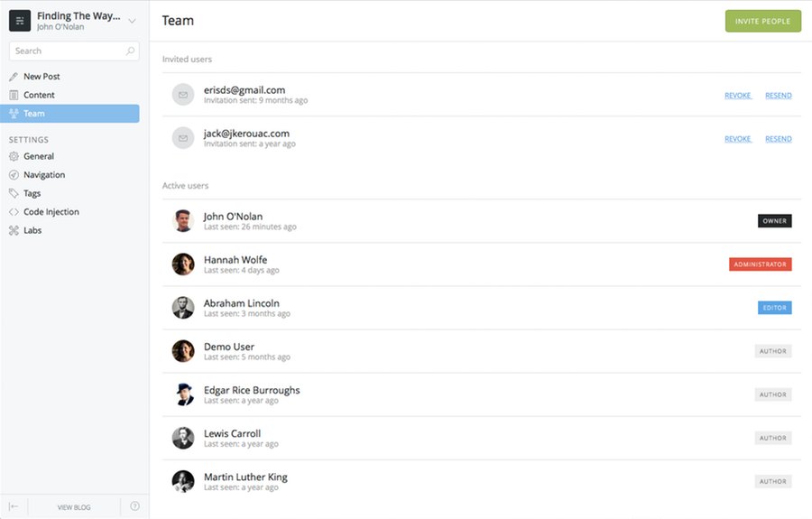This screenshot has height=519, width=812.
Task: Focus the Search input field
Action: 74,51
